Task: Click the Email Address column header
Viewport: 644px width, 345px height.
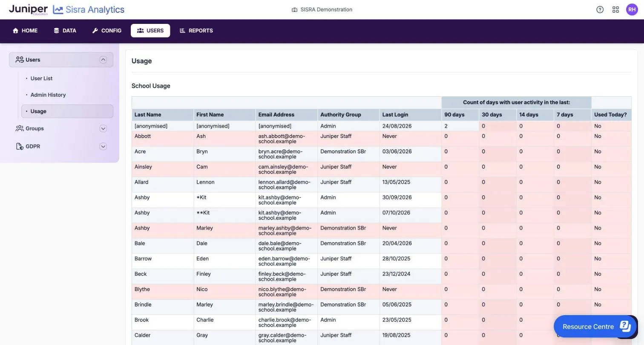Action: click(x=287, y=115)
